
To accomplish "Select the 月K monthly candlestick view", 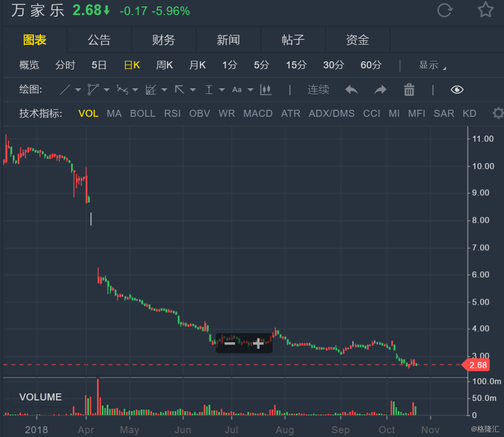I will pos(198,65).
